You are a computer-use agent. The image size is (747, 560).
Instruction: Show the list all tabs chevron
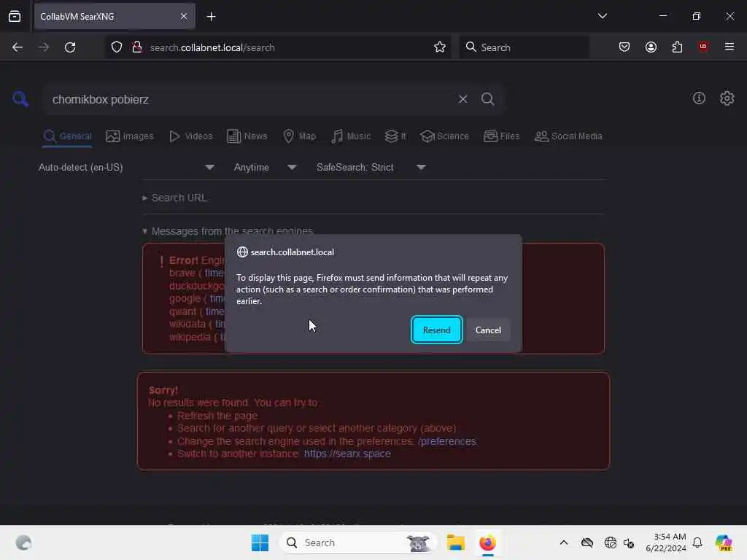602,16
